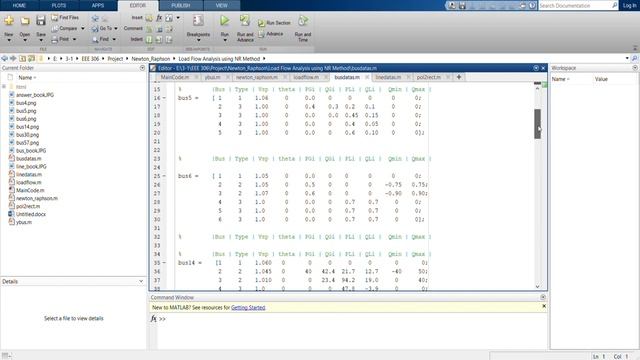Click the increase indent icon
640x360 pixels.
pyautogui.click(x=159, y=40)
